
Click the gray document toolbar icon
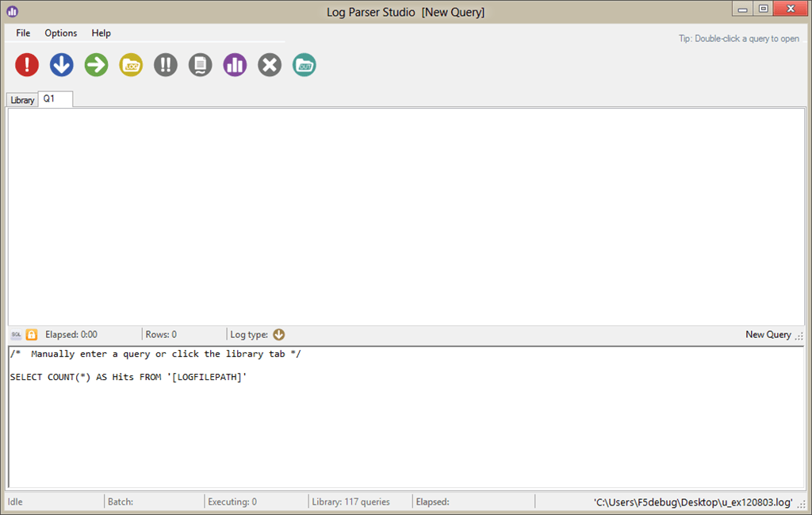pos(201,65)
